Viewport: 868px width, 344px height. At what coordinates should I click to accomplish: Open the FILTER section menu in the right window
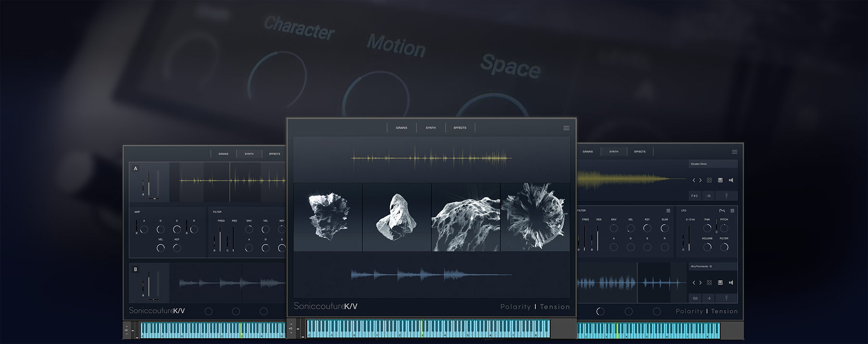click(668, 211)
